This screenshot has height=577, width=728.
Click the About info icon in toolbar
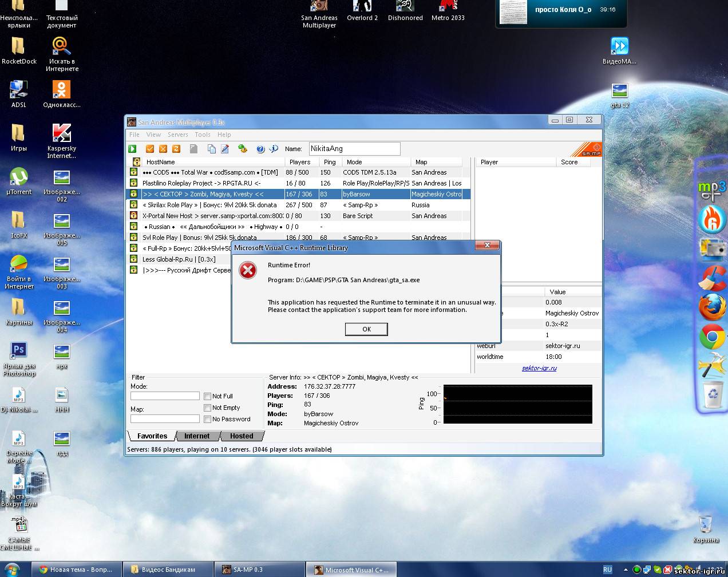tap(274, 149)
